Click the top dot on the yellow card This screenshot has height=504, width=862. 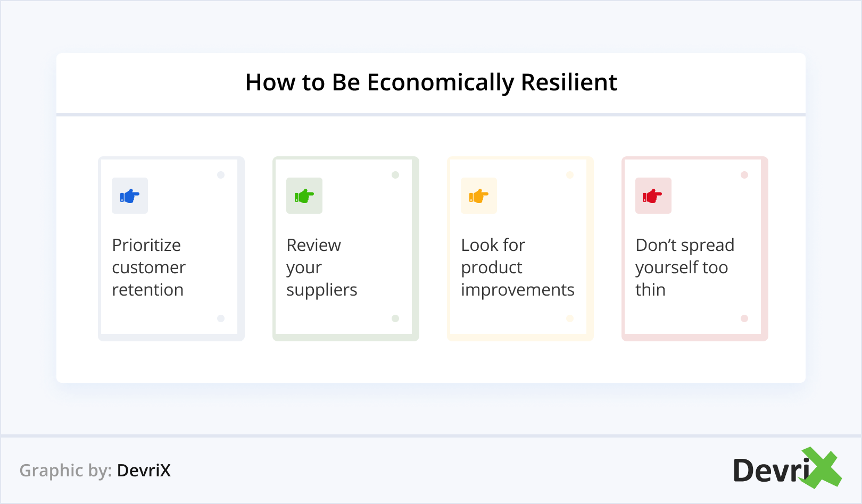click(x=570, y=175)
